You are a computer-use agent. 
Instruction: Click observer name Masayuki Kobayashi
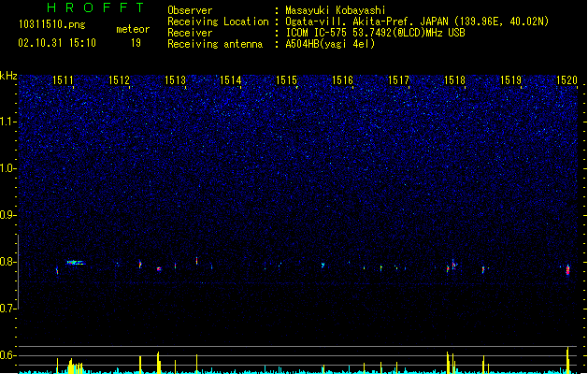pos(335,10)
